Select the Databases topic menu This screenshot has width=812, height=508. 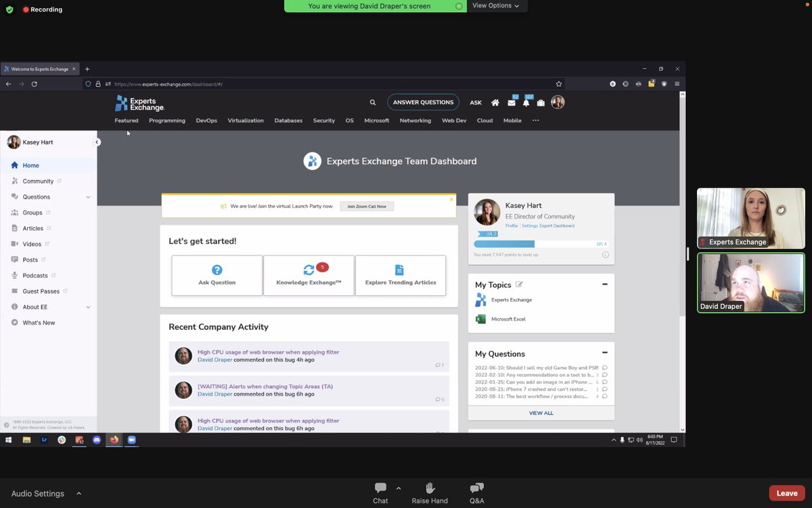point(288,121)
